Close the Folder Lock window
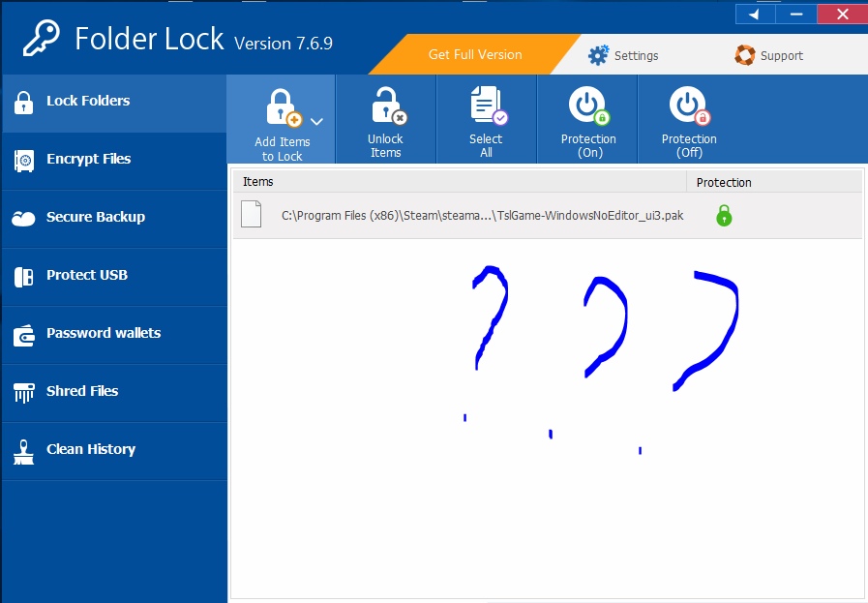Screen dimensions: 868x603 pyautogui.click(x=843, y=14)
